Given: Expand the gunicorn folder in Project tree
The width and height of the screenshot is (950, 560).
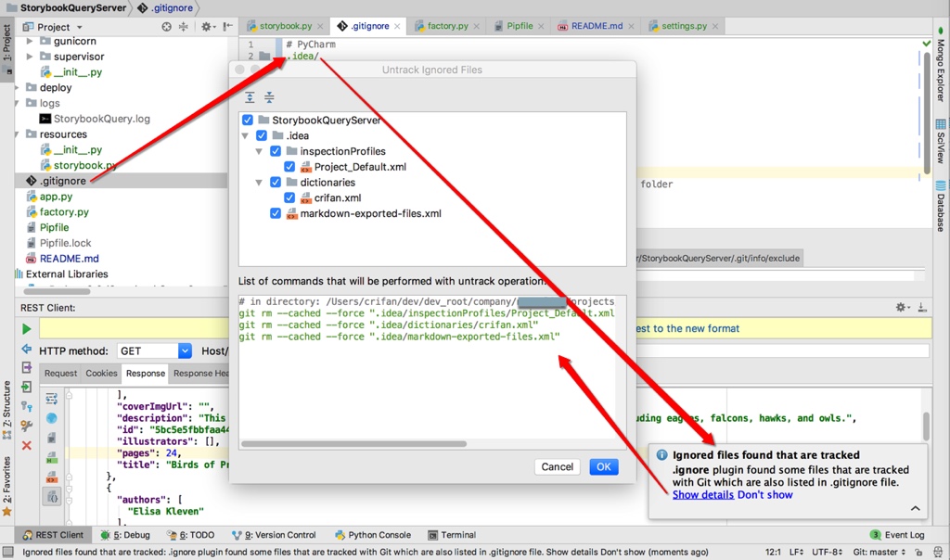Looking at the screenshot, I should point(29,41).
